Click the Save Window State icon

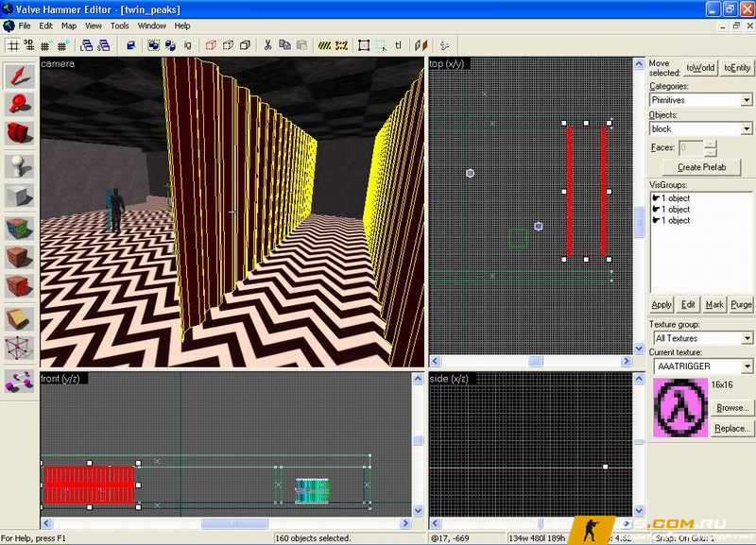[104, 45]
